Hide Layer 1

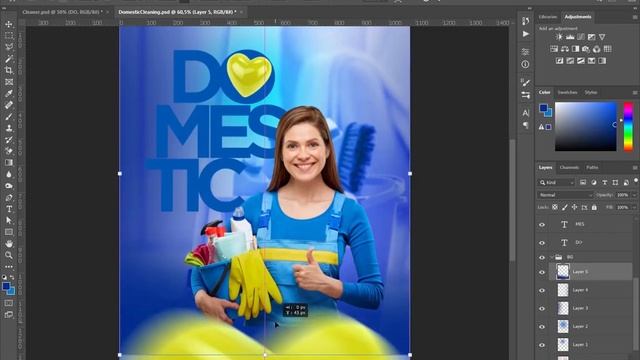pyautogui.click(x=542, y=345)
